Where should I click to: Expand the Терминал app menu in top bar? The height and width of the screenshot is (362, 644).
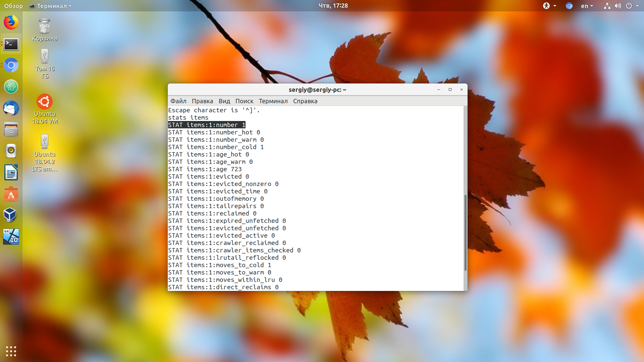tap(51, 6)
